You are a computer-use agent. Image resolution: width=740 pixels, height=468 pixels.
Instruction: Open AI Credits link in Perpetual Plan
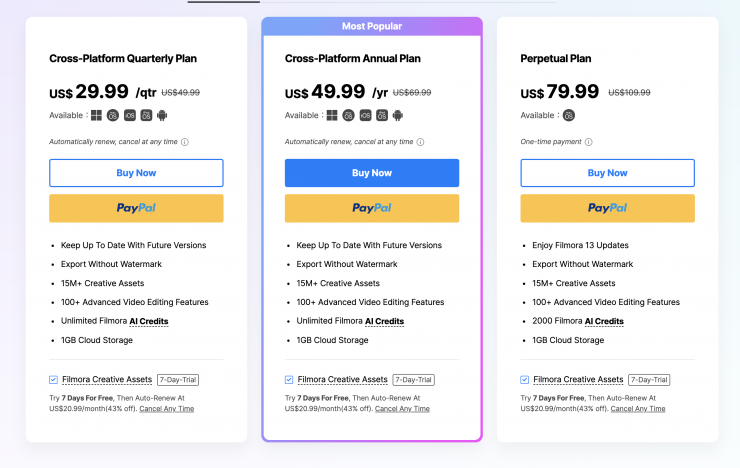(x=604, y=322)
